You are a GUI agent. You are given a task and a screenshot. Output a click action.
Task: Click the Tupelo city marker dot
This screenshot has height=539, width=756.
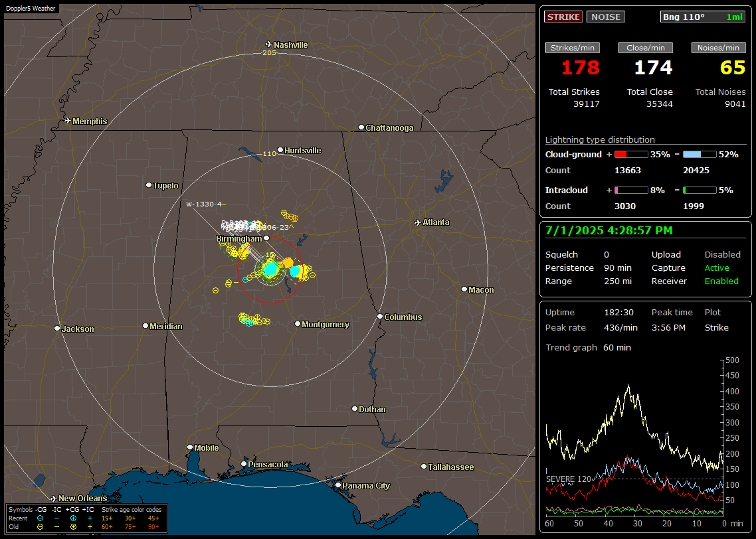tap(149, 185)
